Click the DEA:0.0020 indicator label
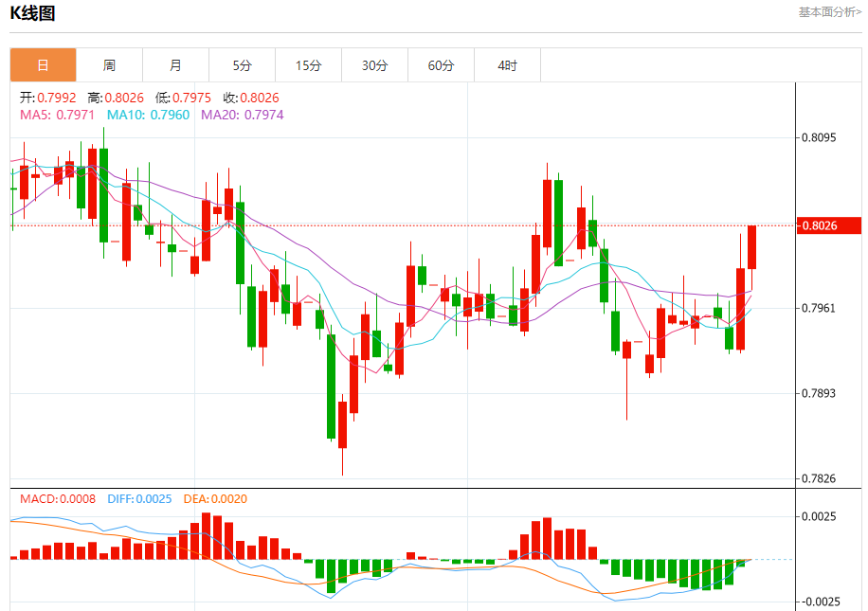This screenshot has height=611, width=868. point(215,499)
